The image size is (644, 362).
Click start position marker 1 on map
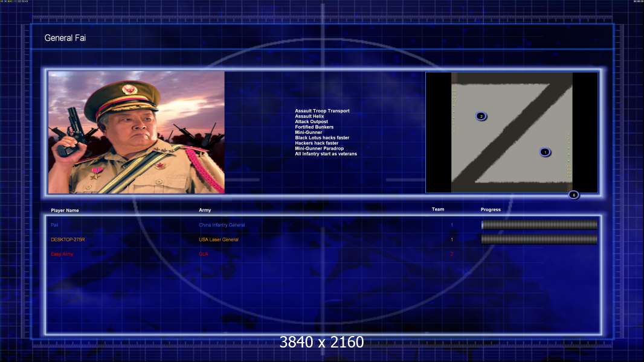pyautogui.click(x=545, y=152)
